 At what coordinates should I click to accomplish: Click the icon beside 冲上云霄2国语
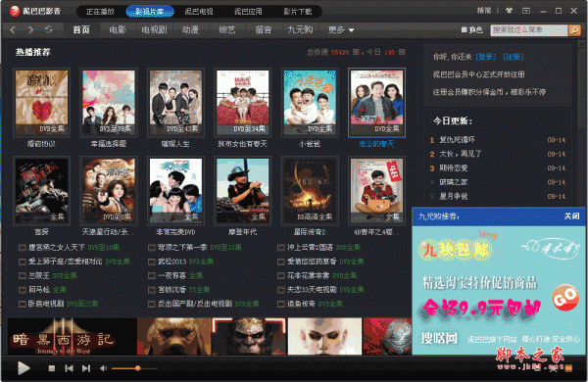281,248
